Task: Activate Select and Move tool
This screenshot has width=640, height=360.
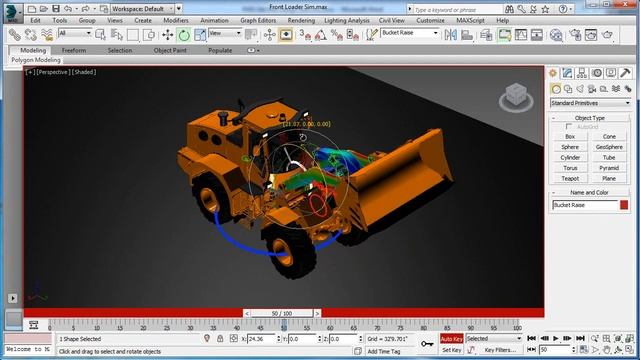Action: point(167,35)
